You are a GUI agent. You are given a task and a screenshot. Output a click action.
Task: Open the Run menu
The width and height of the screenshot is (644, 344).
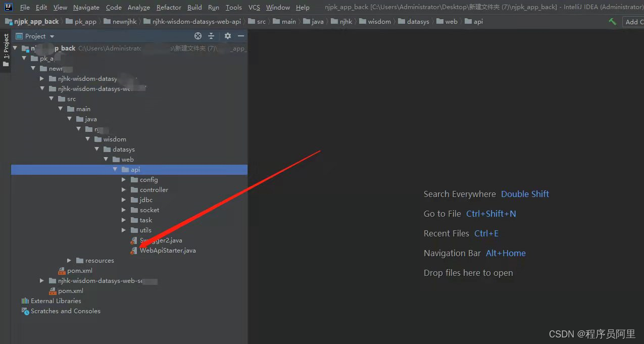point(214,8)
